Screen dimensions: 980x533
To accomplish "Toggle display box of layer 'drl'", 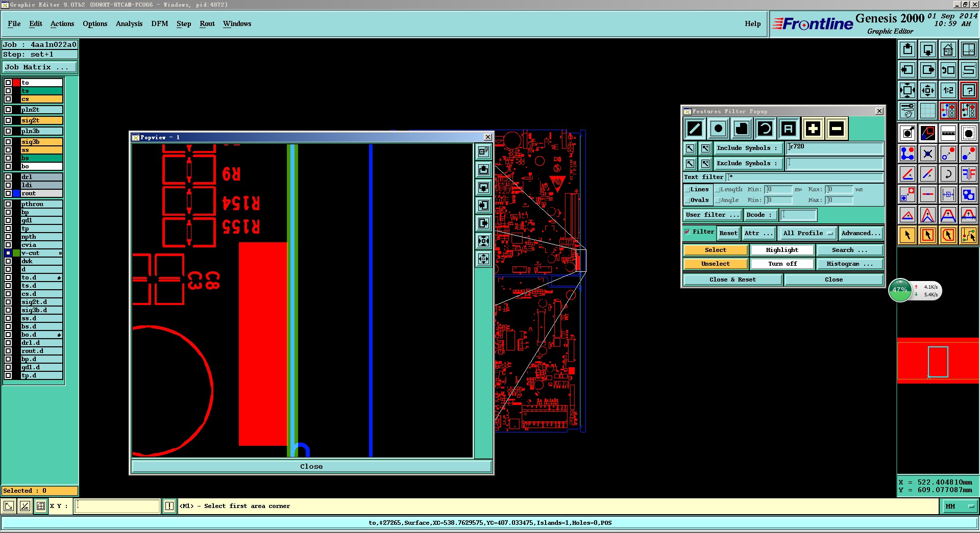I will coord(8,177).
